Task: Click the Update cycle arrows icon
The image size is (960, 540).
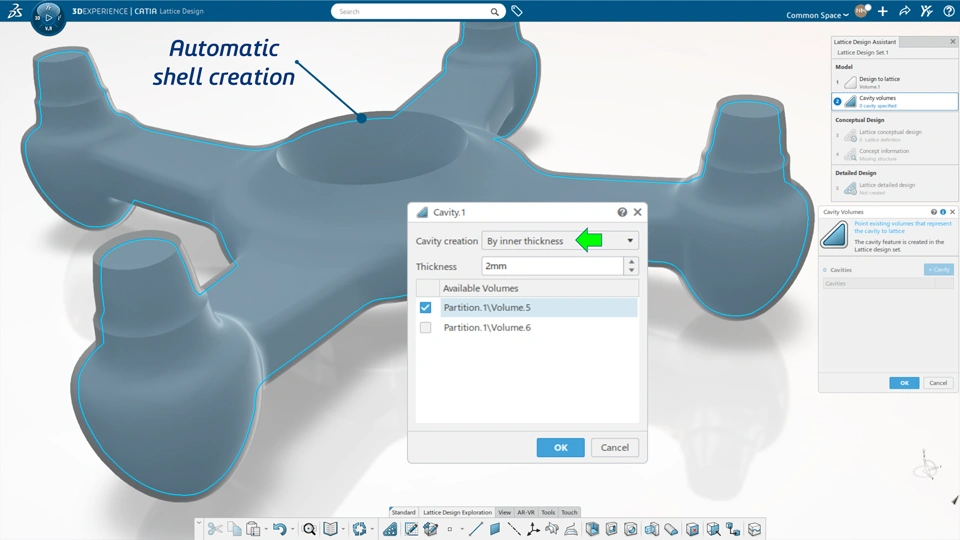Action: coord(359,528)
